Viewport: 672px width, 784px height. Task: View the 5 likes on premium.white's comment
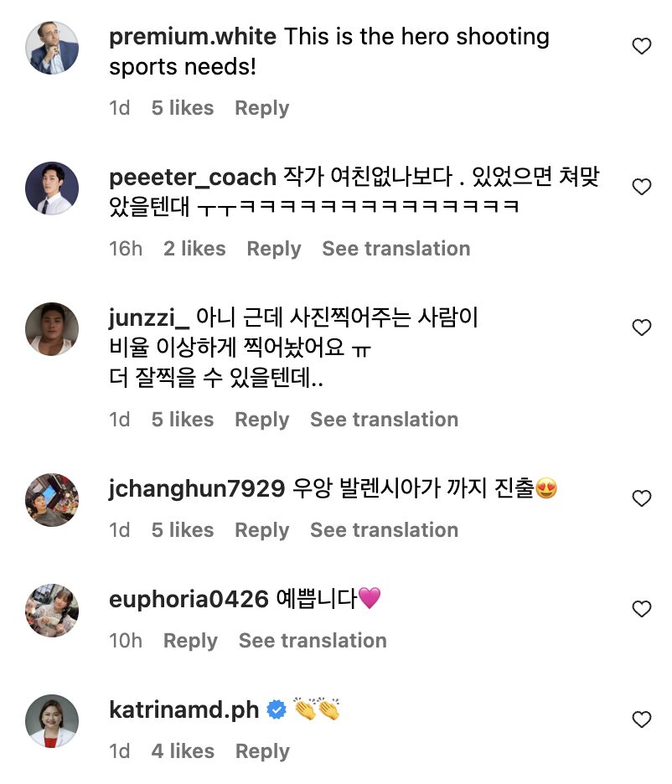click(x=182, y=108)
